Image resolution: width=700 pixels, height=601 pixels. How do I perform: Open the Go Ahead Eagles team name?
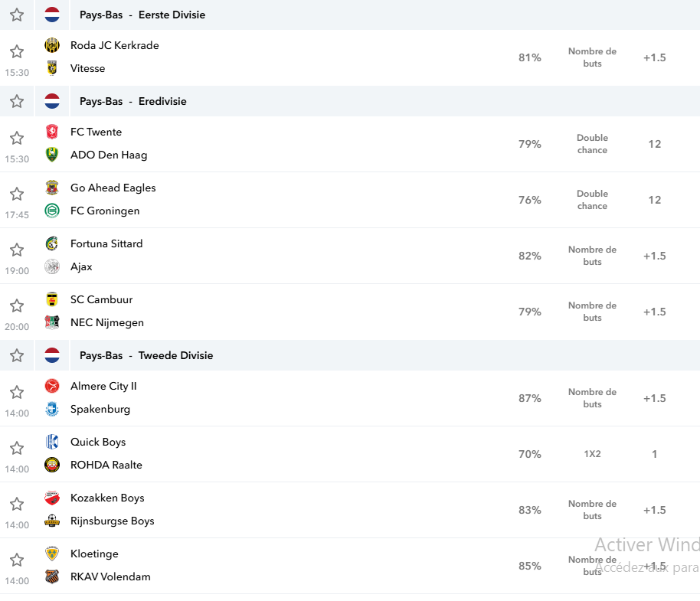[x=113, y=188]
